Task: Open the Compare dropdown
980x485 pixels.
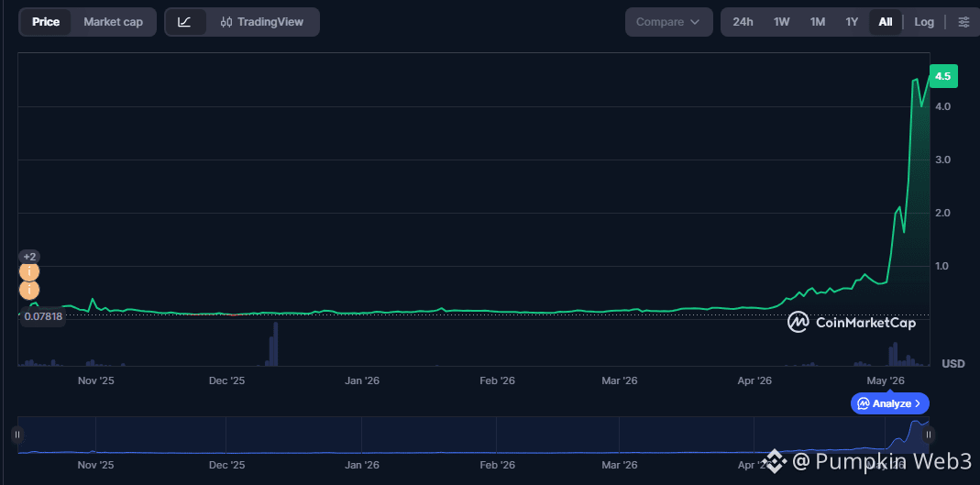Action: (x=668, y=22)
